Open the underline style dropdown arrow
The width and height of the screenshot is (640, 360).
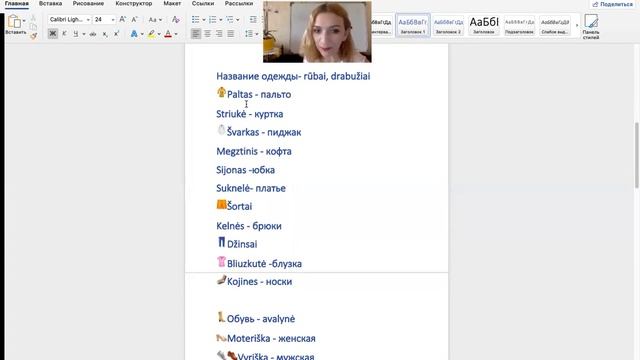tap(84, 34)
